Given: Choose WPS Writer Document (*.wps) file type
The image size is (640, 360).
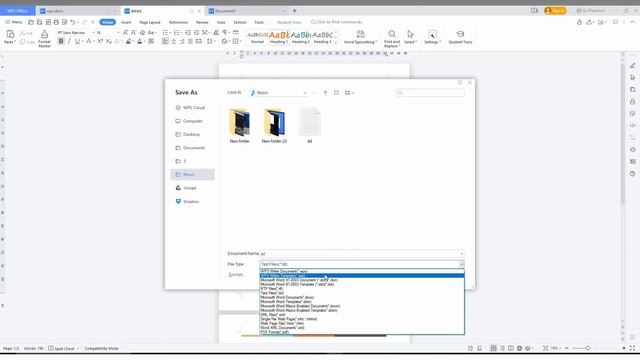Looking at the screenshot, I should (x=362, y=271).
